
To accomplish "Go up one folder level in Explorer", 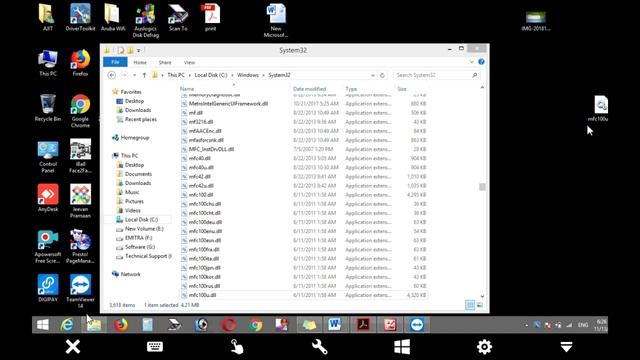I will coord(144,75).
